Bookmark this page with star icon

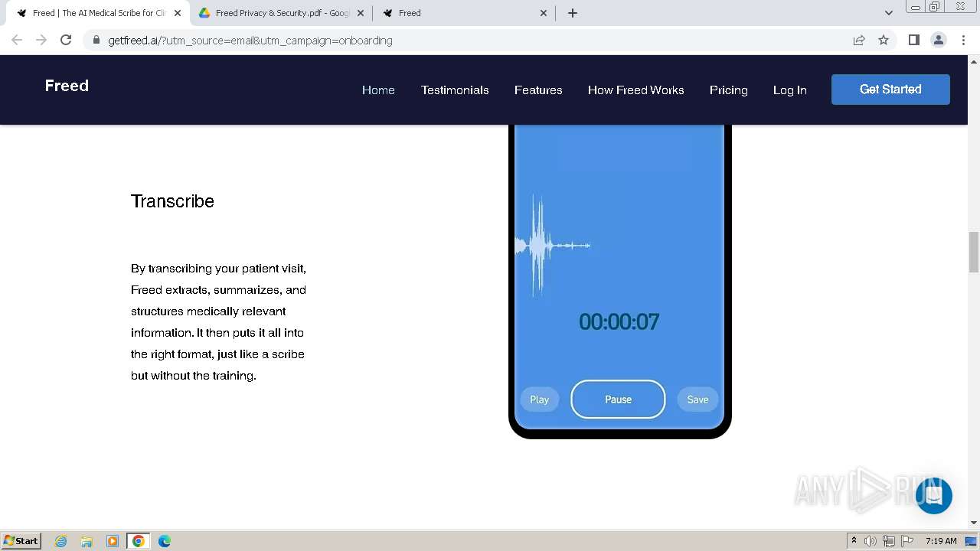click(884, 40)
